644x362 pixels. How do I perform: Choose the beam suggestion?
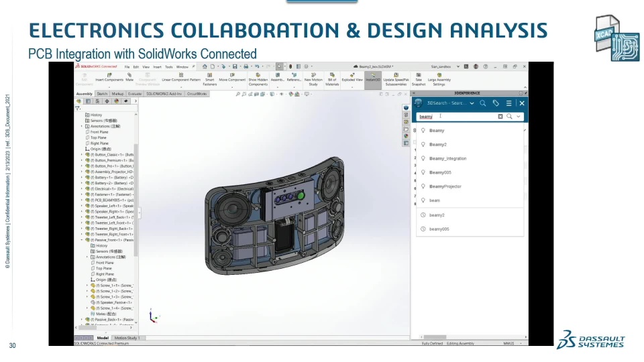(x=470, y=200)
